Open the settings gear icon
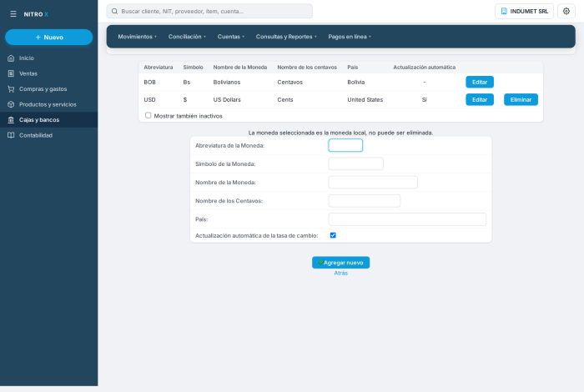The image size is (584, 392). tap(566, 11)
